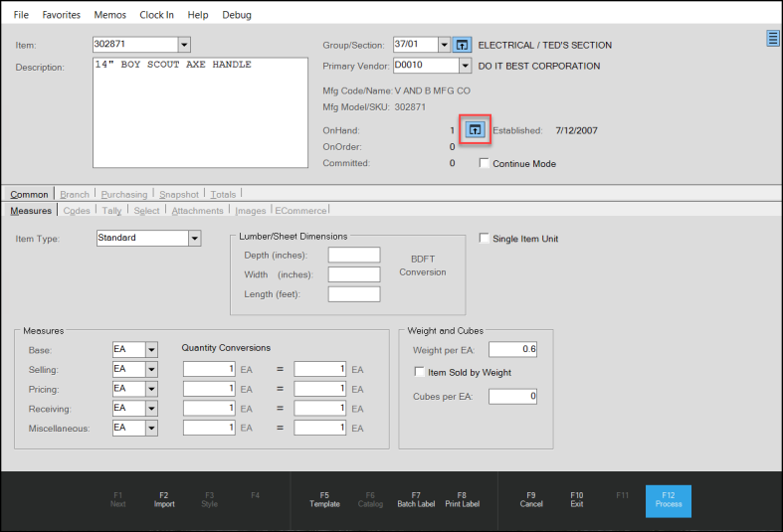Select the Attachments sub-tab
783x532 pixels.
[x=197, y=211]
